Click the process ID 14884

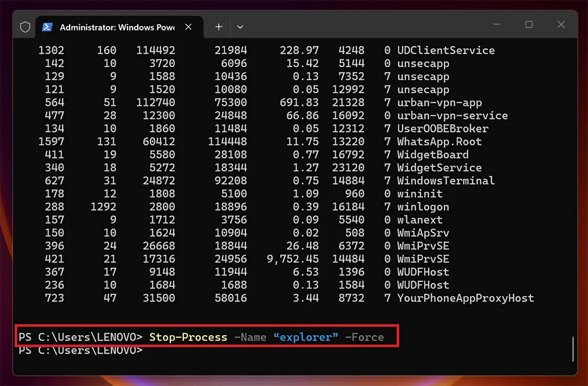pyautogui.click(x=348, y=180)
